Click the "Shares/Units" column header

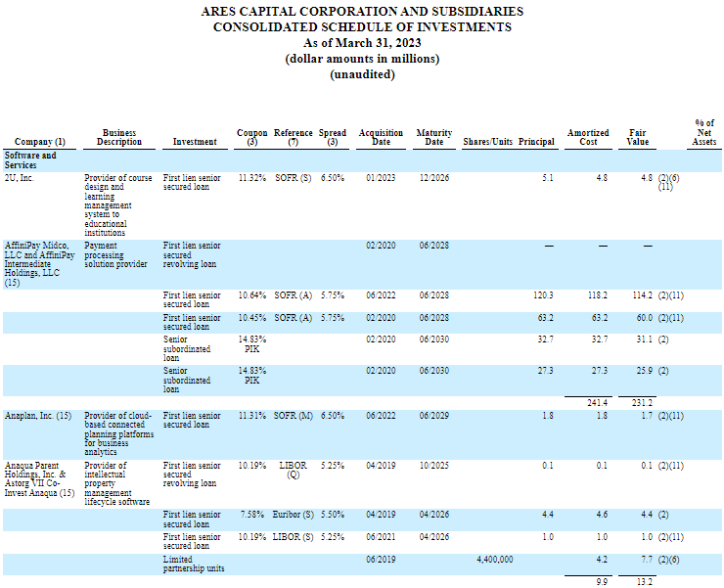[x=486, y=142]
